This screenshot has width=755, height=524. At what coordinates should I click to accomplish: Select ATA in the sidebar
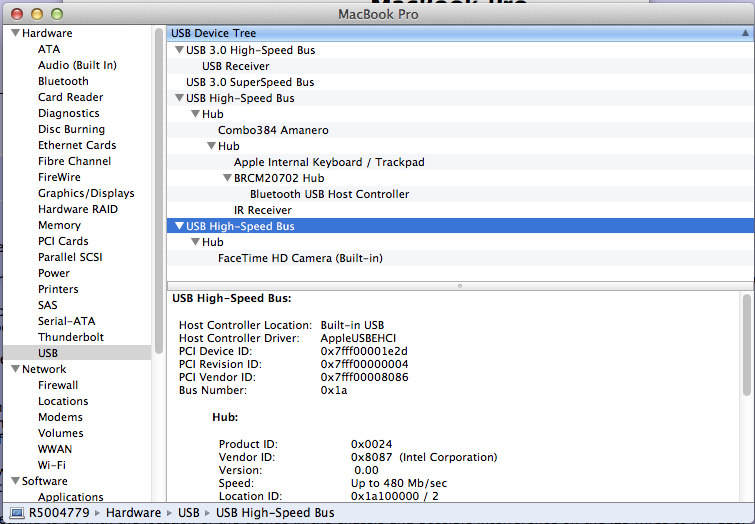click(49, 49)
